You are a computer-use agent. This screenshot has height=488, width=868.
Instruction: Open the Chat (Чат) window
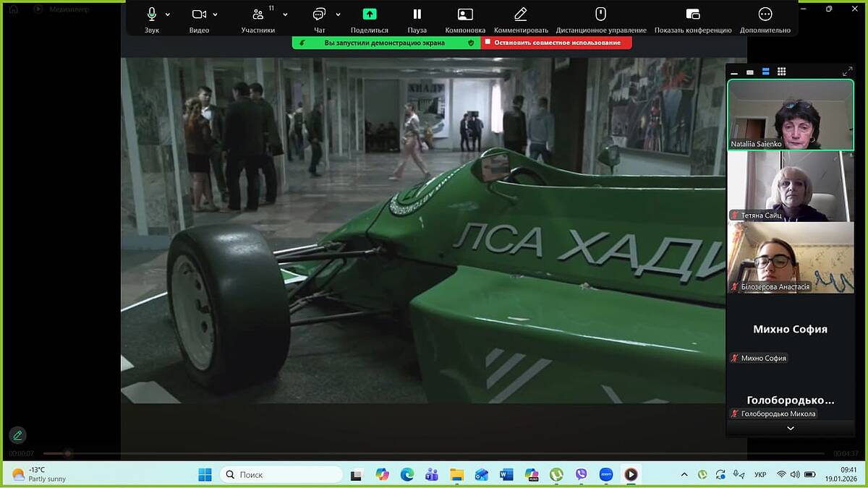[x=319, y=14]
